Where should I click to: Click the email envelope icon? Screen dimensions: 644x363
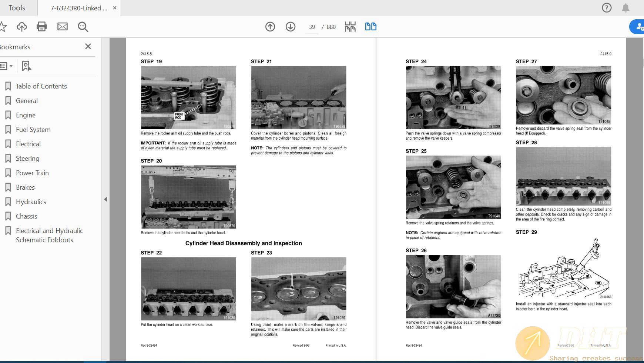coord(63,27)
